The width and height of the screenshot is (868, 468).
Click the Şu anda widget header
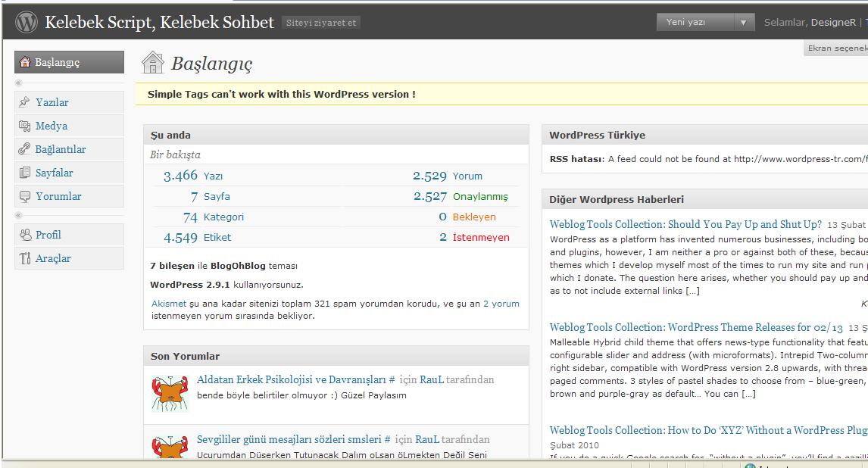[x=336, y=135]
